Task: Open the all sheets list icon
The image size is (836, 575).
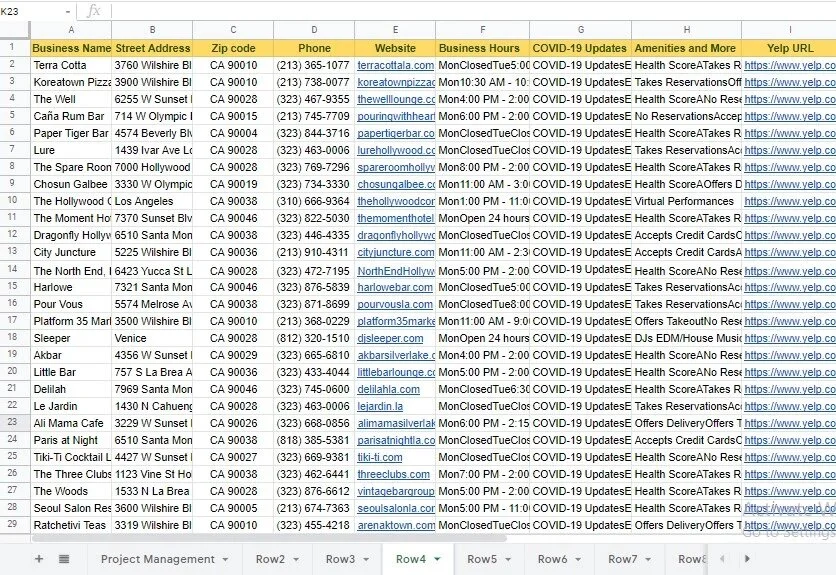Action: click(64, 559)
